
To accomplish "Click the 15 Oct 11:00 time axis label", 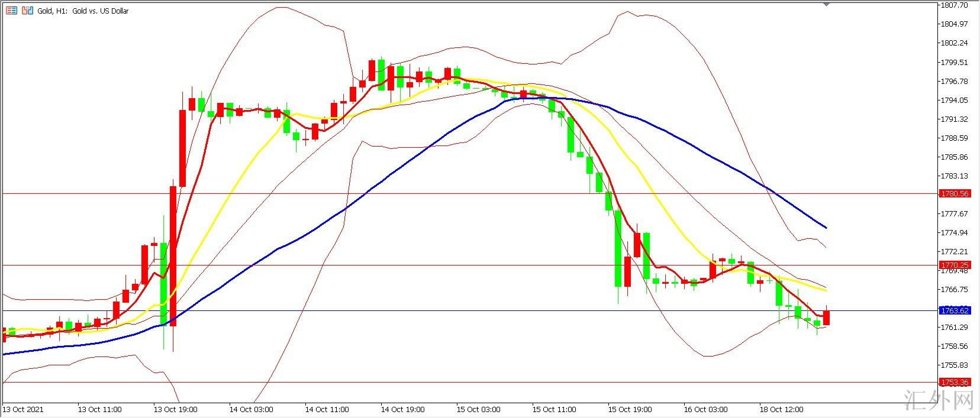I will click(554, 409).
